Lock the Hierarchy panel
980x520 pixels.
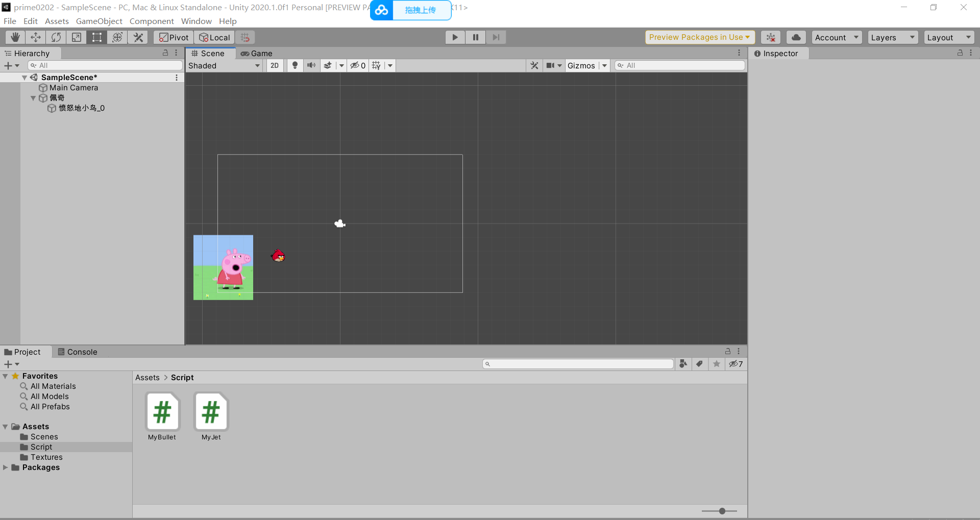tap(165, 53)
